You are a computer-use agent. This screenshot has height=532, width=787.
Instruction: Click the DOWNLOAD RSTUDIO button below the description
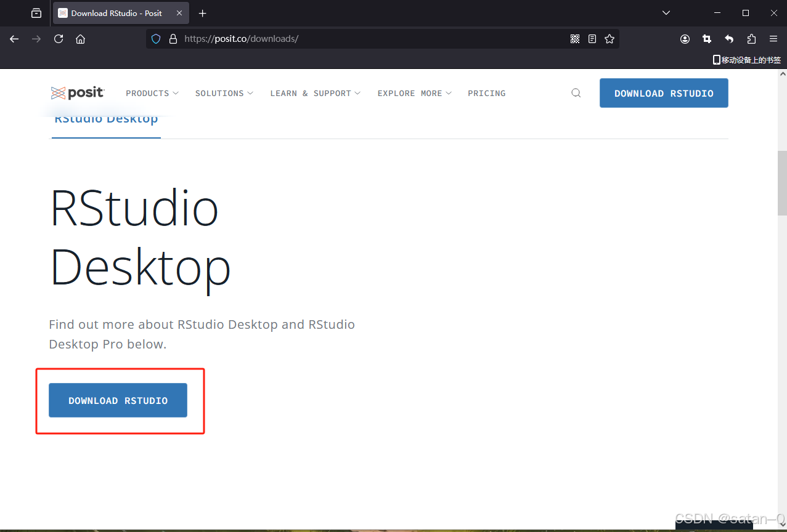click(118, 400)
